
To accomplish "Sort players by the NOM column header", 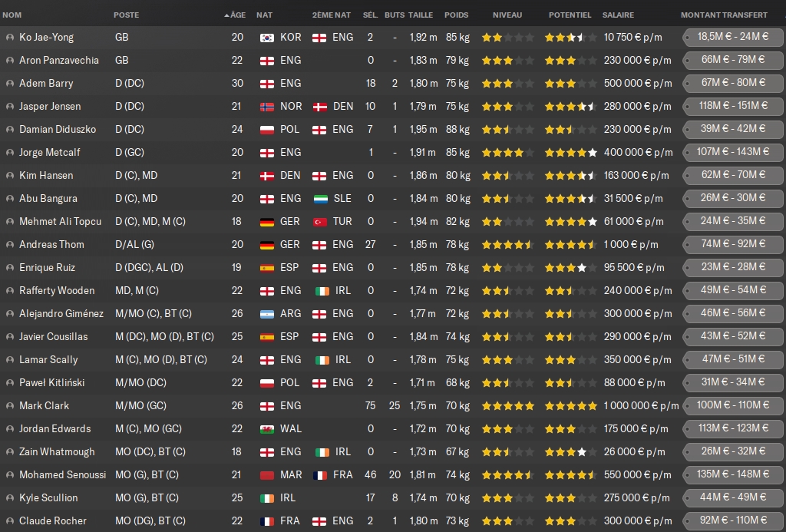I will click(12, 15).
